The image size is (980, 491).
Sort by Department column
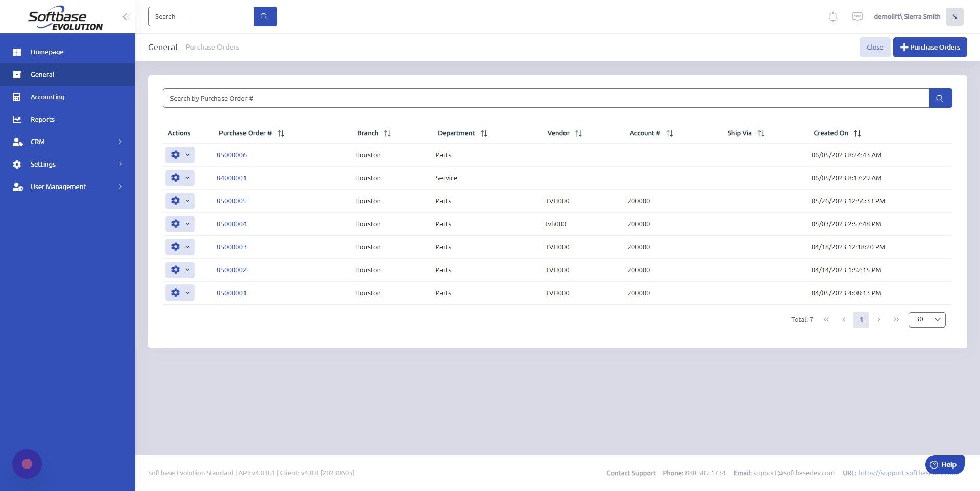coord(484,133)
